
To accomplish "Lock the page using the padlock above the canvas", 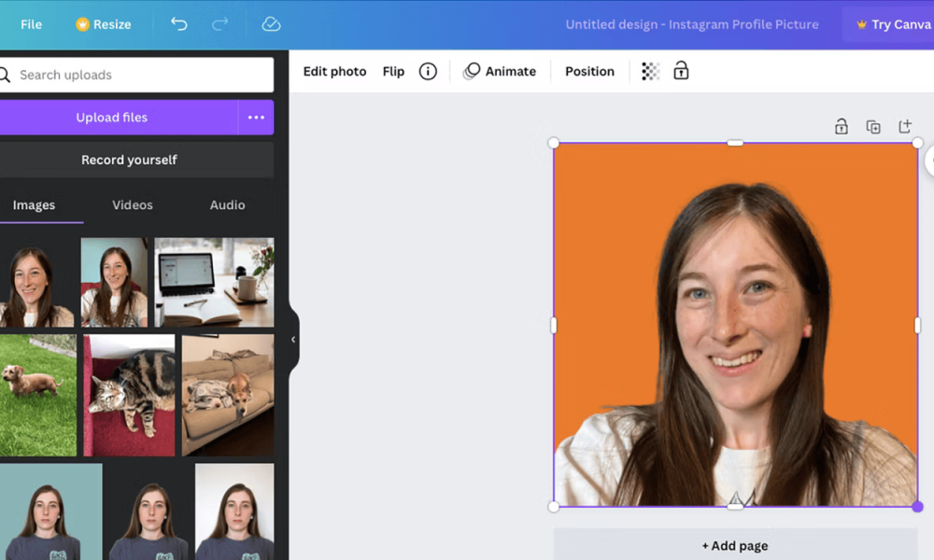I will (x=842, y=126).
